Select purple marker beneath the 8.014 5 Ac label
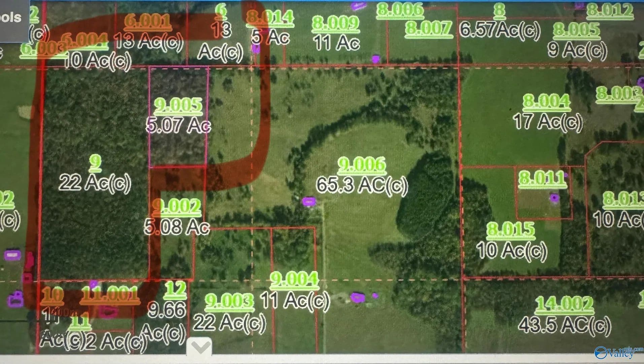 pyautogui.click(x=256, y=49)
